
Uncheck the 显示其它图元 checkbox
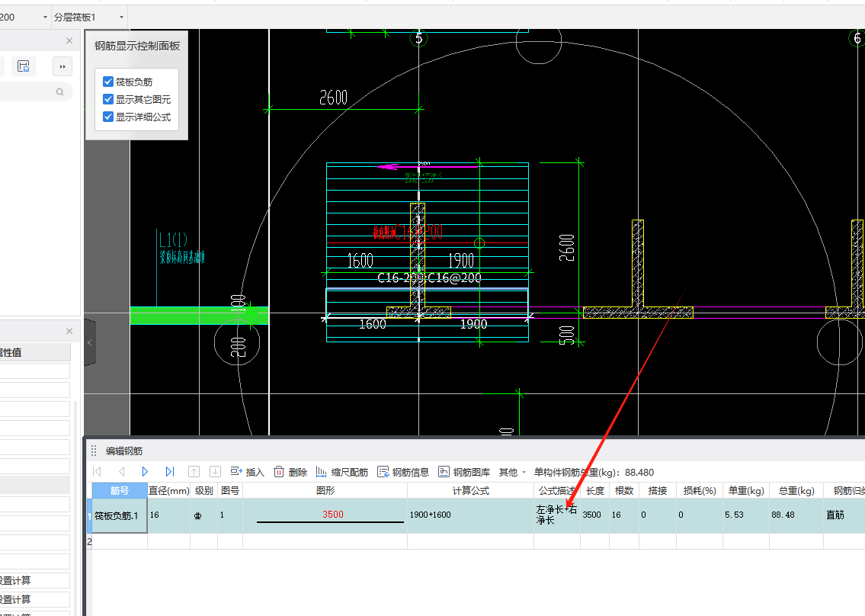click(108, 99)
